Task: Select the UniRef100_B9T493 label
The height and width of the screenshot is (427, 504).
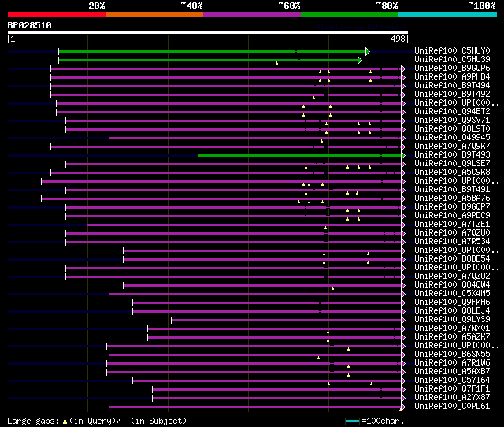Action: [x=452, y=155]
